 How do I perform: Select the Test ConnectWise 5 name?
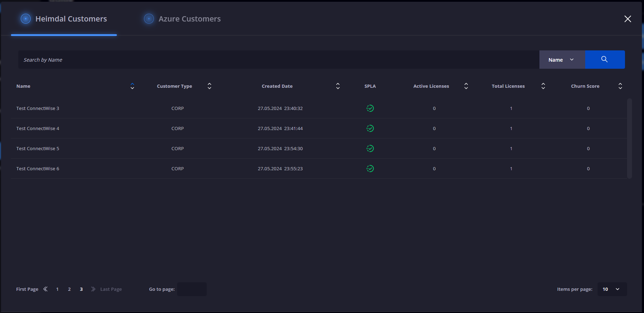point(38,148)
